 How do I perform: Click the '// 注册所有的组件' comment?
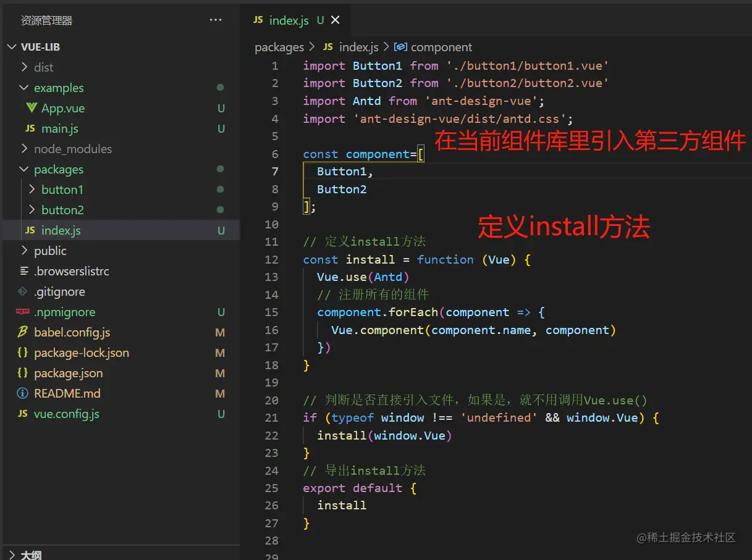click(373, 295)
